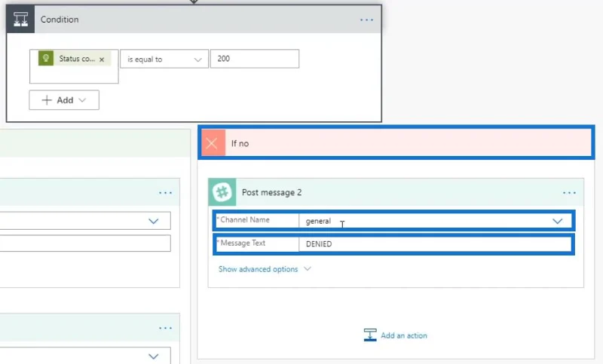Click the text field in the upper-left action card
The height and width of the screenshot is (364, 603).
pyautogui.click(x=85, y=243)
